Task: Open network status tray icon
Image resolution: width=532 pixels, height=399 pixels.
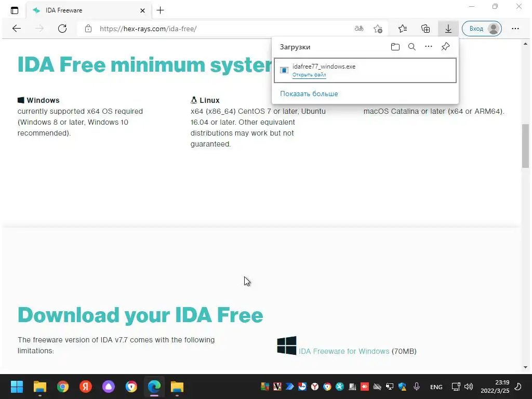Action: (456, 387)
